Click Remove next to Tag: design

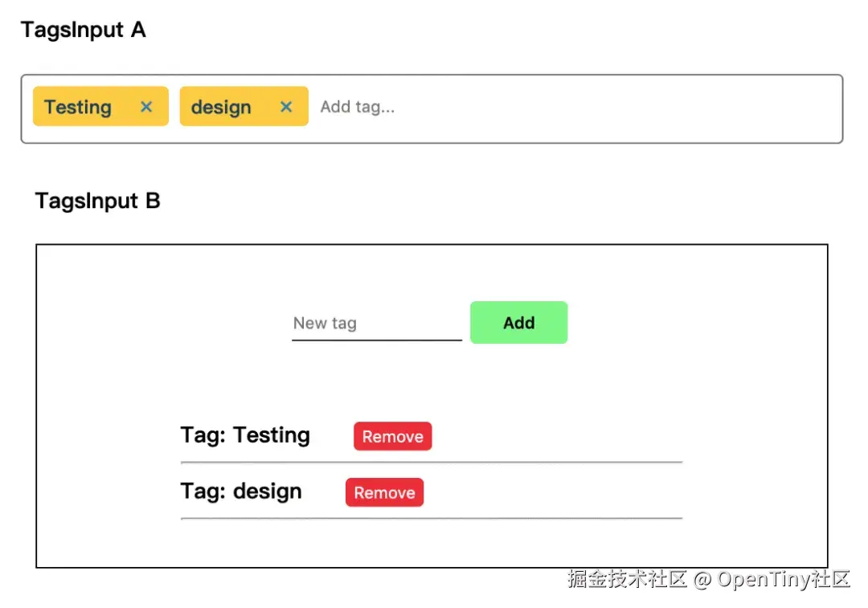coord(384,492)
